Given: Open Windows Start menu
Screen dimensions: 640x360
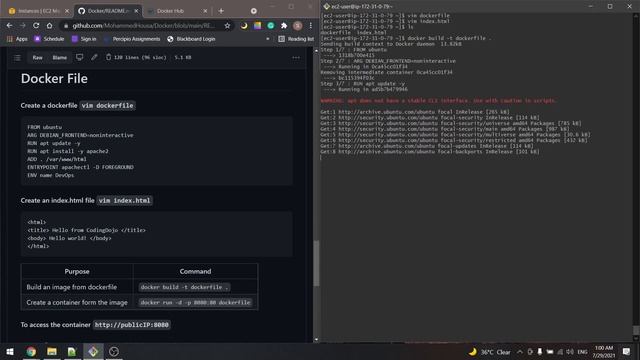Looking at the screenshot, I should click(10, 351).
